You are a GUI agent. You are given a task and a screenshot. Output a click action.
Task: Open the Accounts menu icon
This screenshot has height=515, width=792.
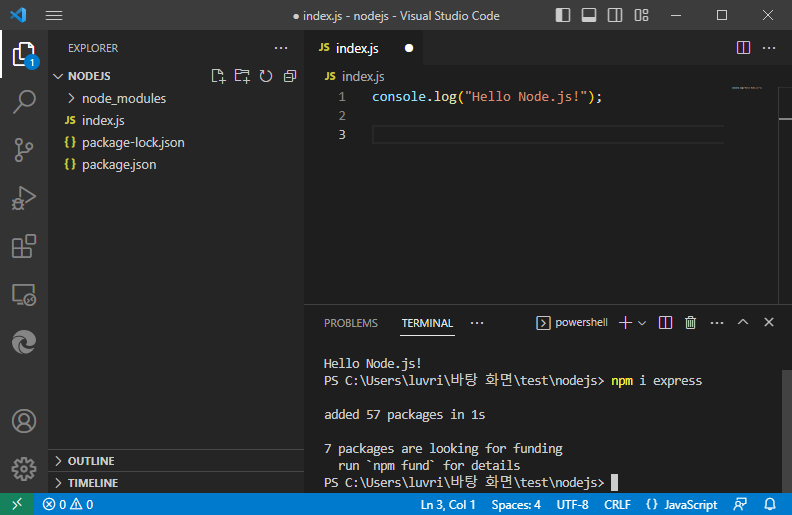pos(24,421)
